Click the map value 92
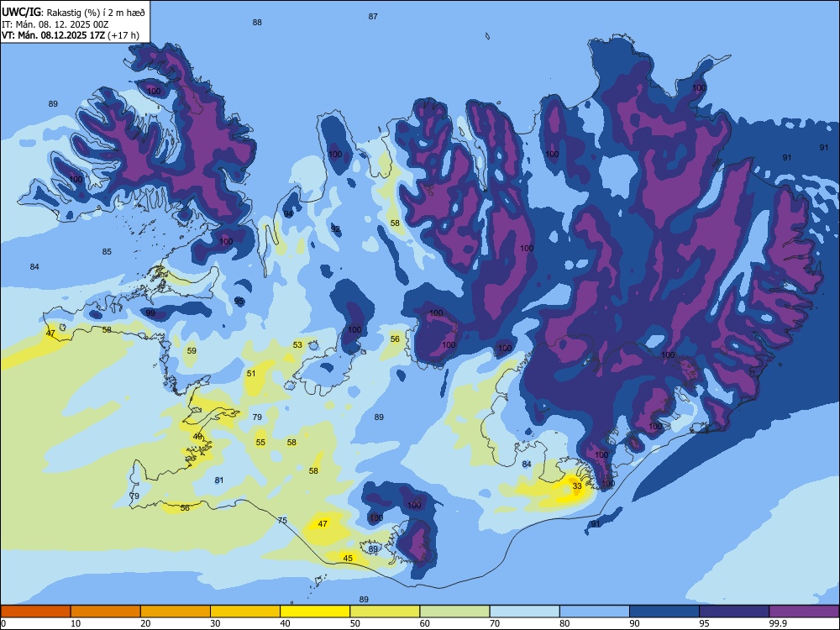Screen dimensions: 840x630 coord(335,229)
